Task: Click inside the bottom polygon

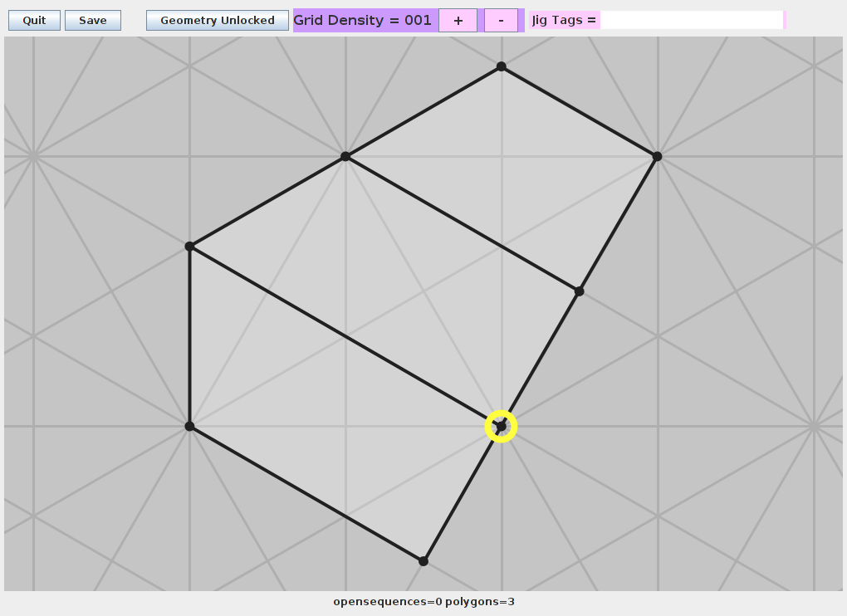Action: [x=332, y=432]
